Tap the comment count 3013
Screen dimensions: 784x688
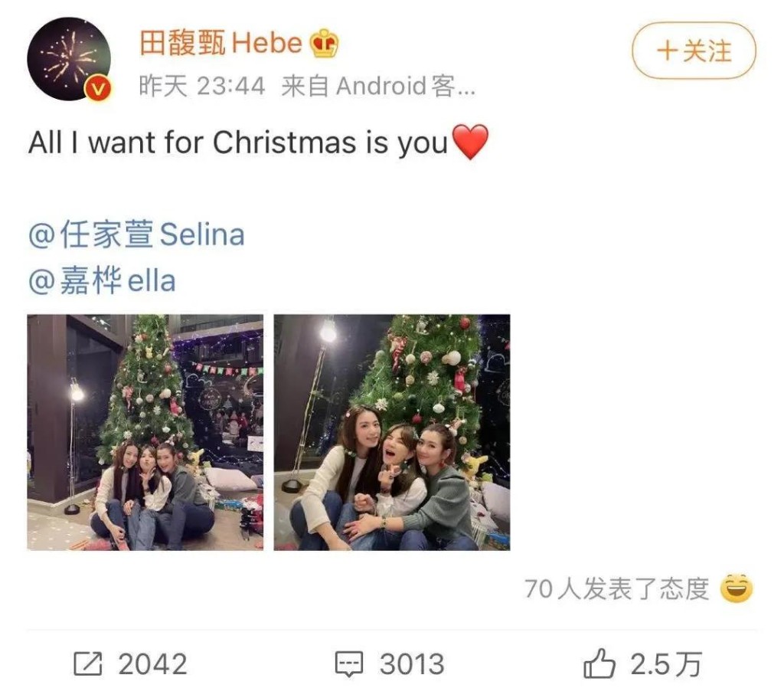[412, 664]
